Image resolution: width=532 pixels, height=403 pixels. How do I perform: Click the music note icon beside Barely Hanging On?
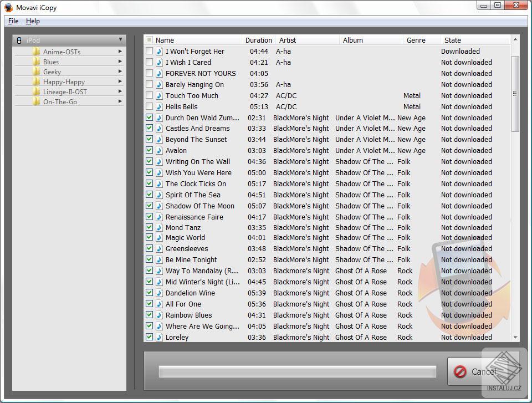(159, 85)
